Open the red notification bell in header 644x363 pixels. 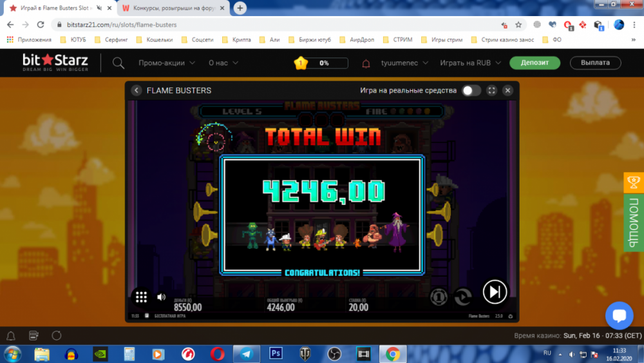366,63
